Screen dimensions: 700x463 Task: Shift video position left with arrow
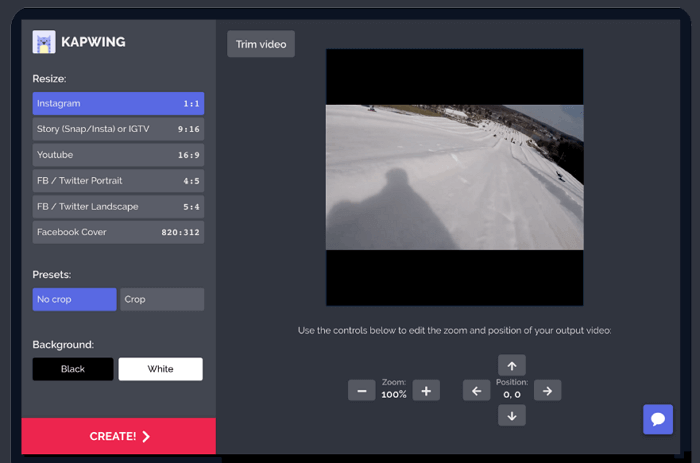point(476,390)
